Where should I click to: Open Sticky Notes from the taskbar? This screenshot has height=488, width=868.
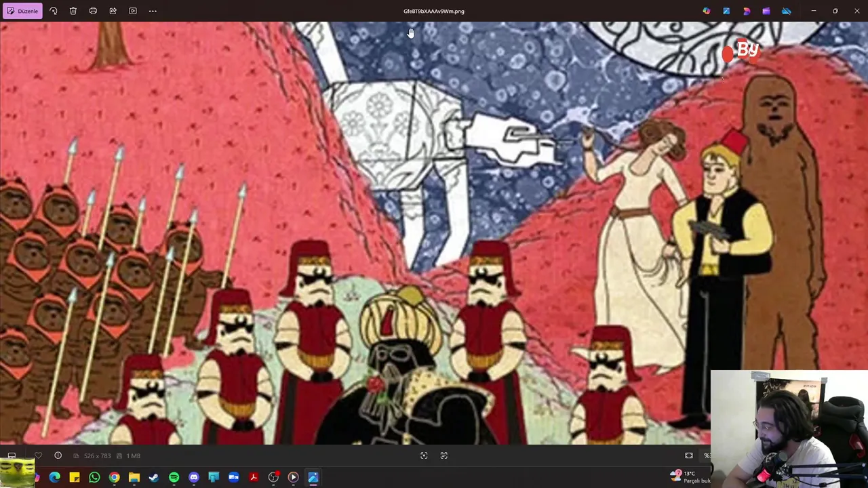coord(75,478)
